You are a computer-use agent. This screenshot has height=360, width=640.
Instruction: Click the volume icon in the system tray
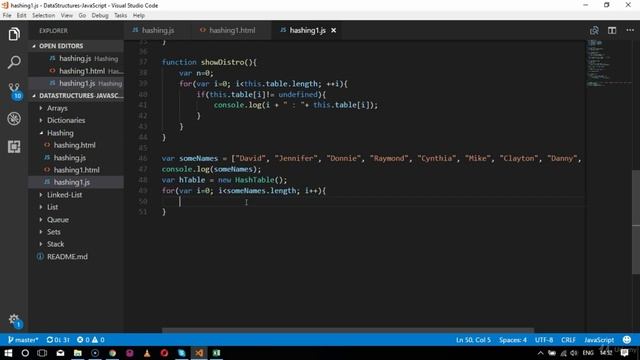coord(574,353)
